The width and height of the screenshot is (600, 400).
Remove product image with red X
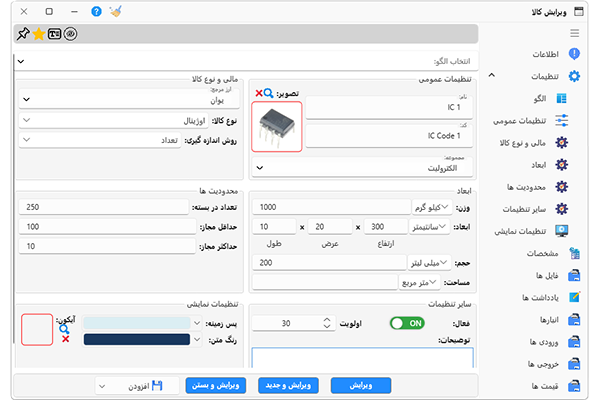(259, 93)
